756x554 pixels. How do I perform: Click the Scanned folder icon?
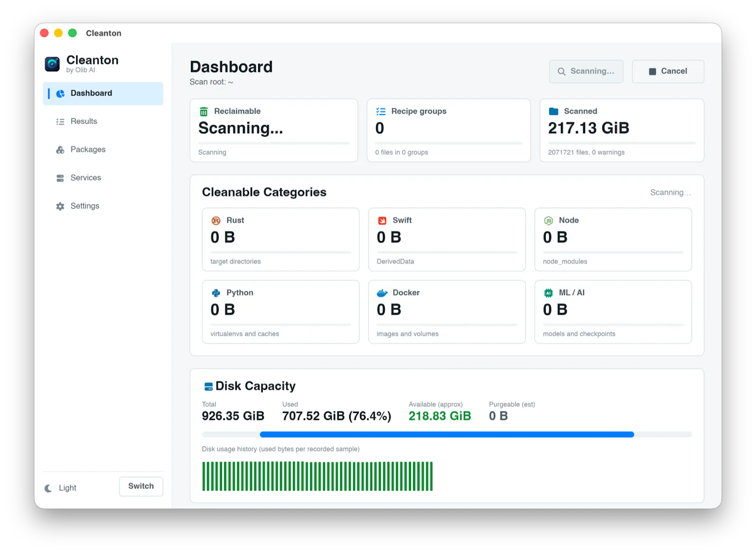(x=553, y=111)
